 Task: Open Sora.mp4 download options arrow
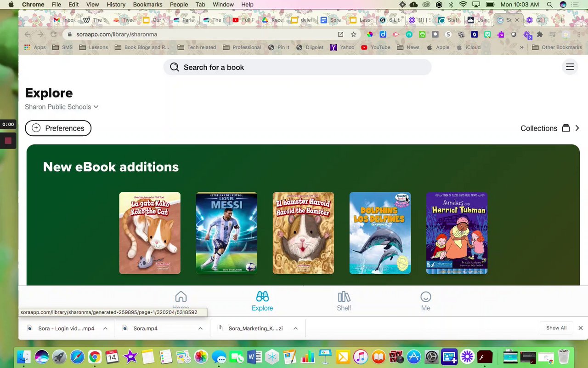(200, 328)
